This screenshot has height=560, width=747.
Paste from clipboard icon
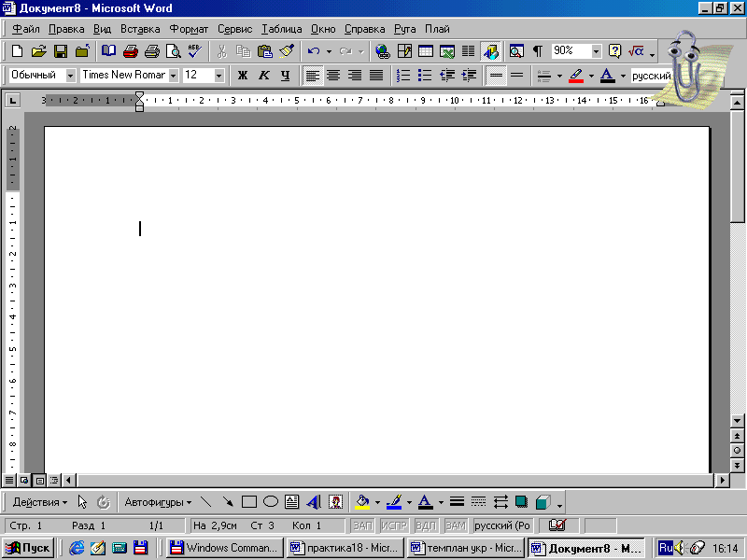click(x=264, y=51)
